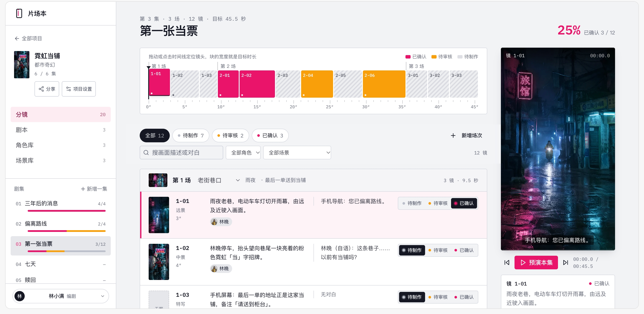Set shot 1-02 status to 已确认

pyautogui.click(x=464, y=250)
